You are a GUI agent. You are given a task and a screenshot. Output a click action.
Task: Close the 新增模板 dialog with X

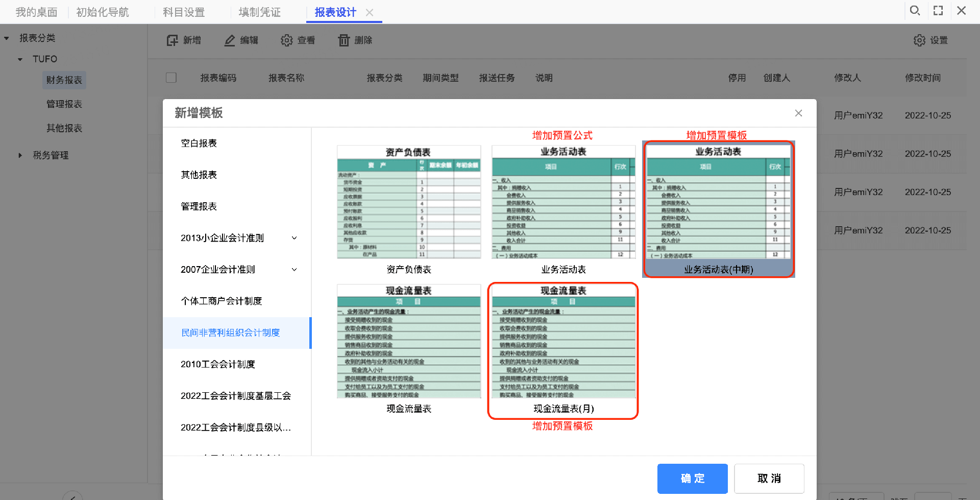point(799,113)
